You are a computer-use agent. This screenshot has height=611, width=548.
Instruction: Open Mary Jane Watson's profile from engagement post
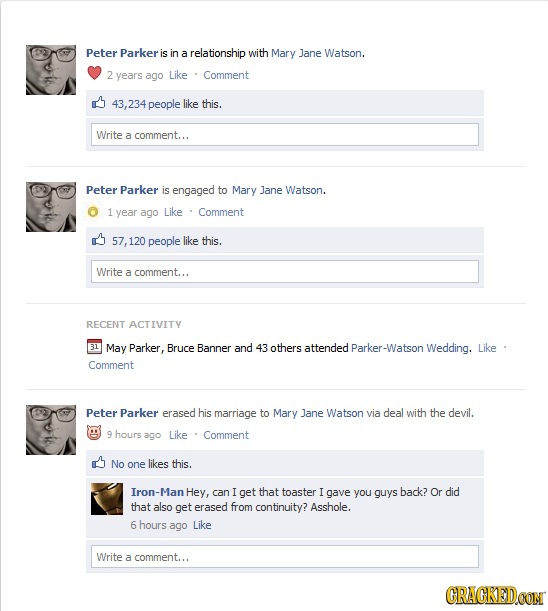277,190
